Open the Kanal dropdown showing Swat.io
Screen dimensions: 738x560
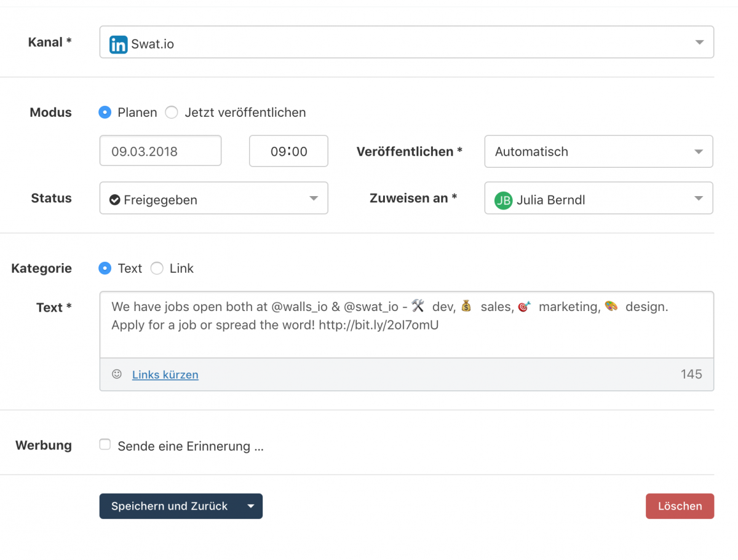tap(407, 42)
